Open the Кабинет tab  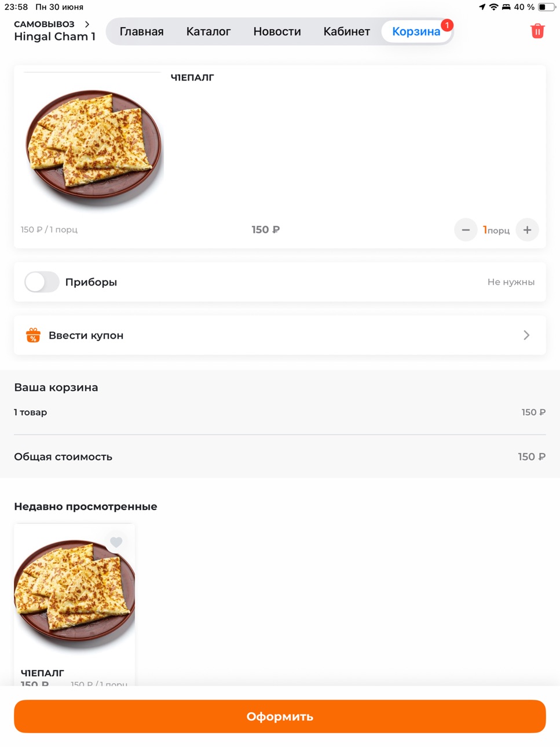pyautogui.click(x=346, y=31)
